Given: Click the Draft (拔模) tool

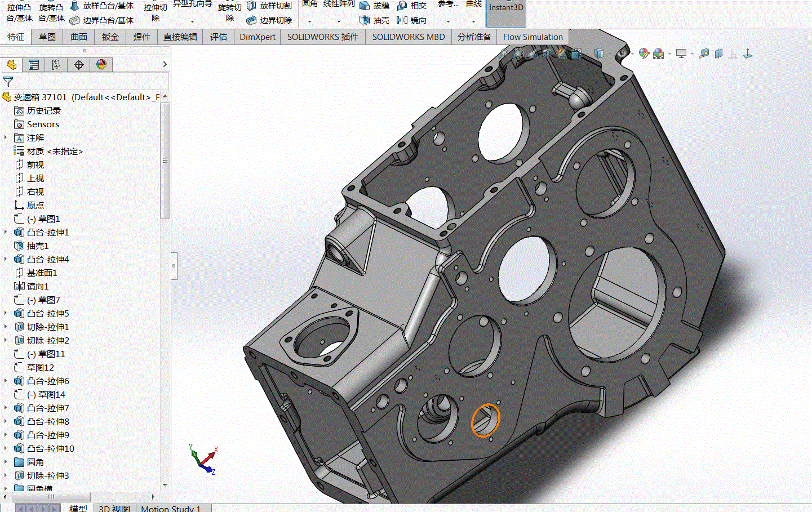Looking at the screenshot, I should pos(375,6).
